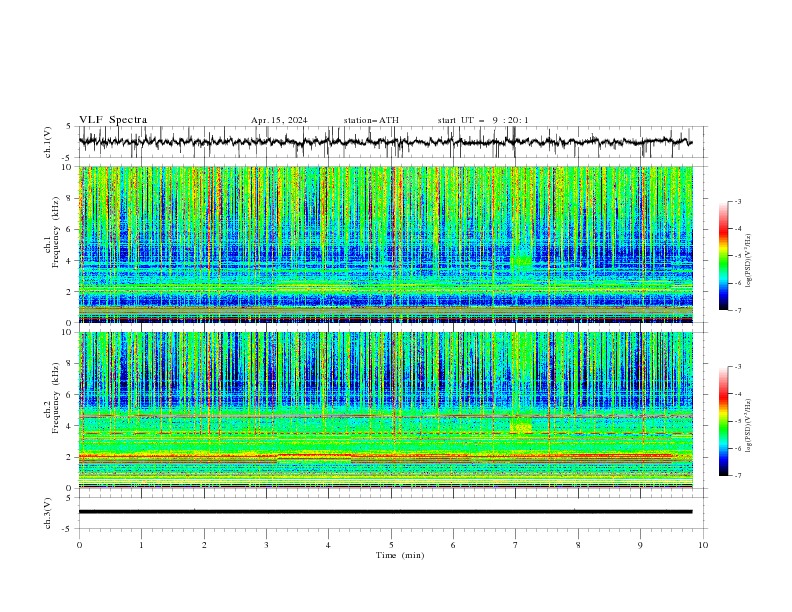Click the 'VLF Spectra' title text

[113, 120]
